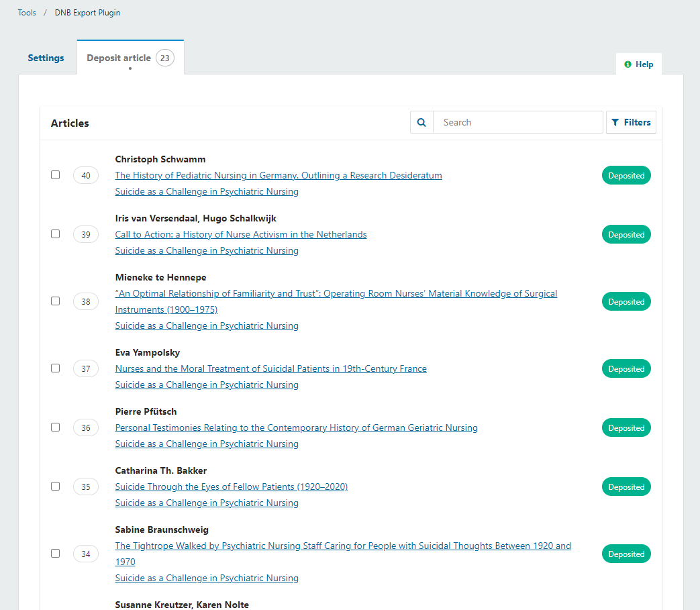700x610 pixels.
Task: Switch to the Settings tab
Action: [x=46, y=58]
